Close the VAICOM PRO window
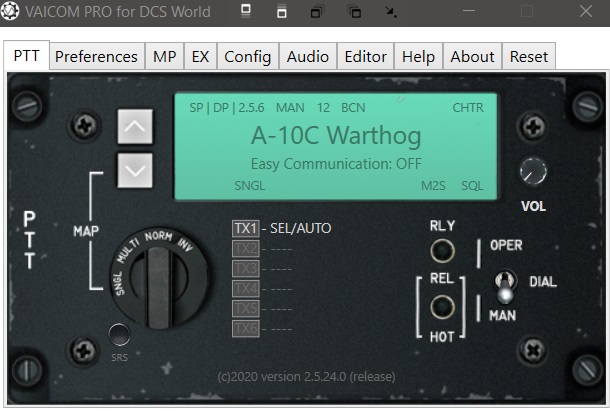 pos(586,11)
